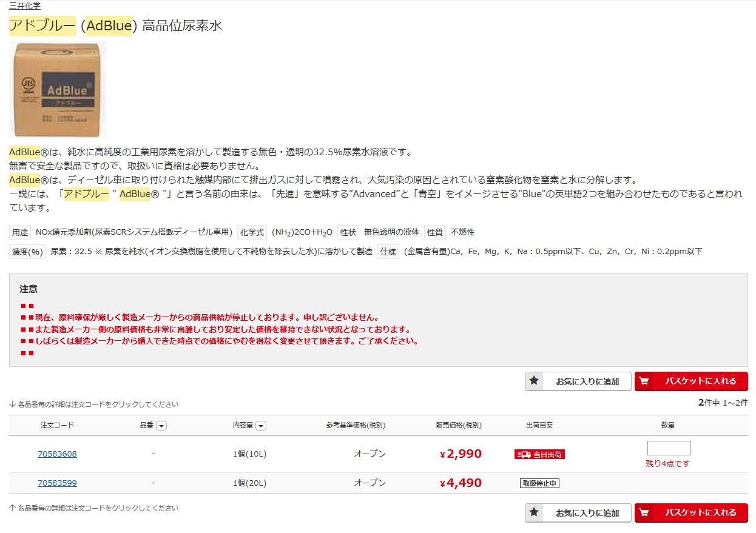Click オープン in the 10L row
This screenshot has height=533, width=756.
coord(370,454)
